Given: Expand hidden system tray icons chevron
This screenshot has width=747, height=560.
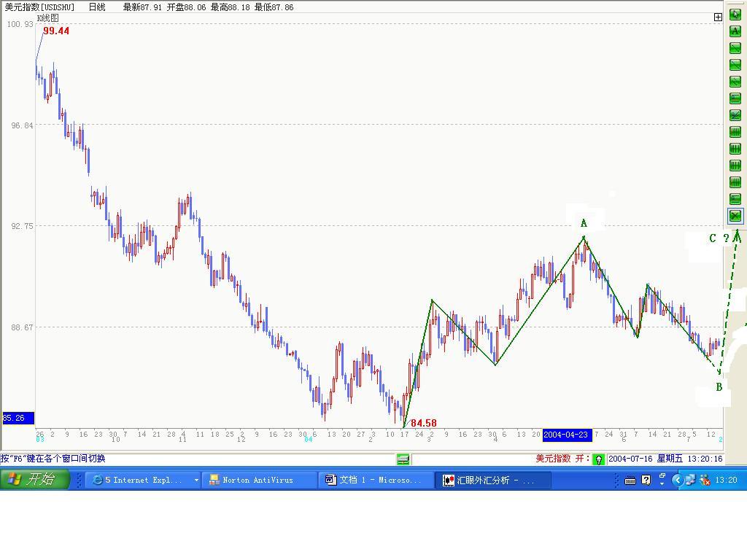Looking at the screenshot, I should coord(676,480).
